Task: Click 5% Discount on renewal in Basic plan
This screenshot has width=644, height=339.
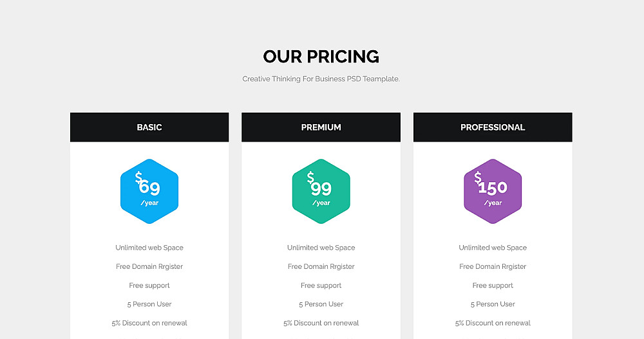Action: pyautogui.click(x=149, y=323)
